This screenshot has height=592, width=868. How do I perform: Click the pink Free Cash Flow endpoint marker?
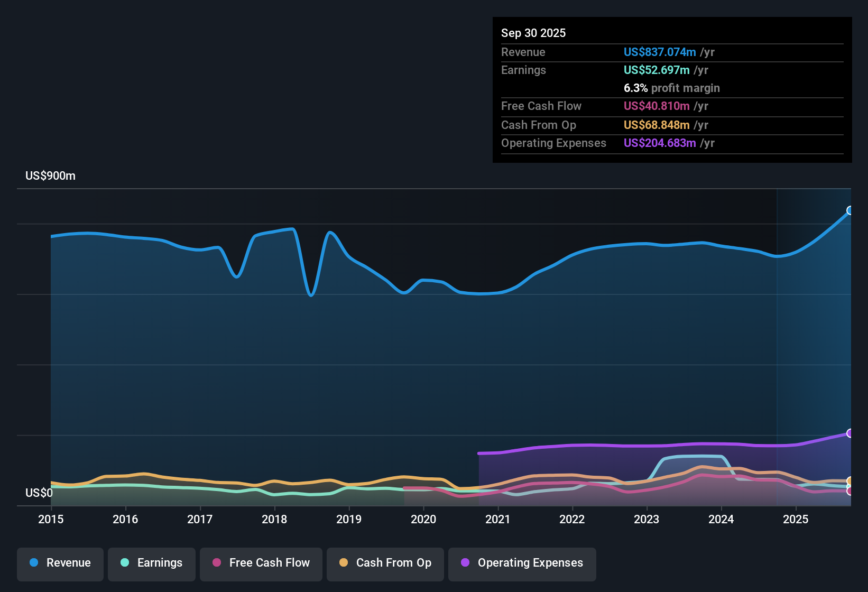coord(850,491)
